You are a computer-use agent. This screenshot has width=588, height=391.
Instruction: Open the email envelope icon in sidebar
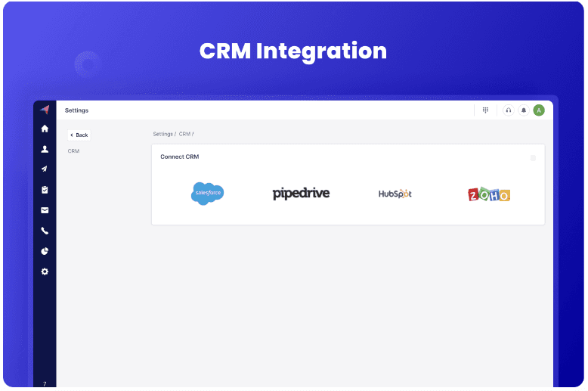coord(45,210)
